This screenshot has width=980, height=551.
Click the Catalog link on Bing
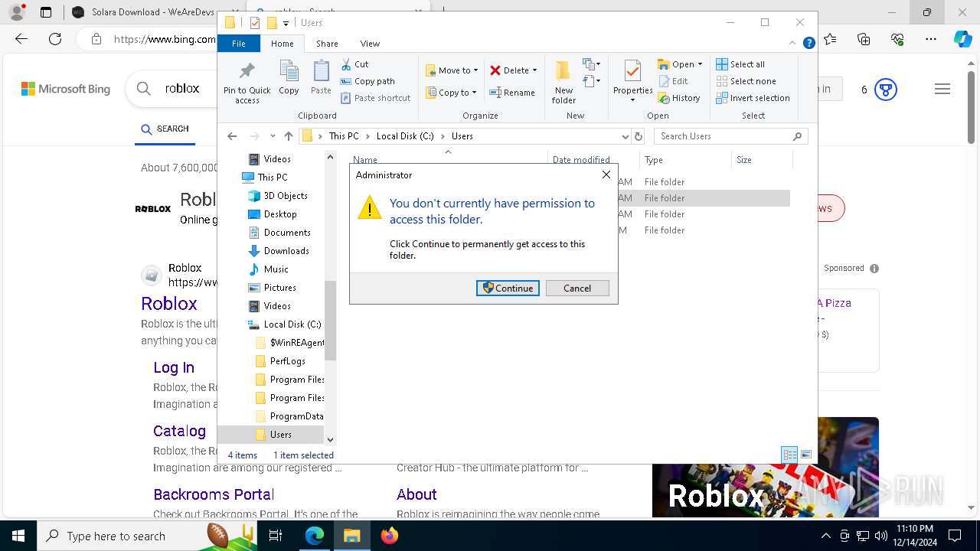(179, 431)
